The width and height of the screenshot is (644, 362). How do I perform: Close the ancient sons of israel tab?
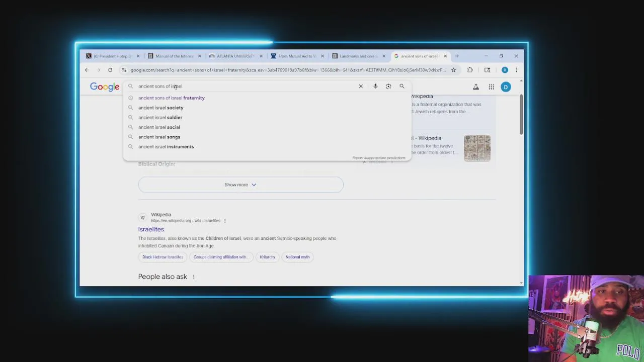coord(445,56)
